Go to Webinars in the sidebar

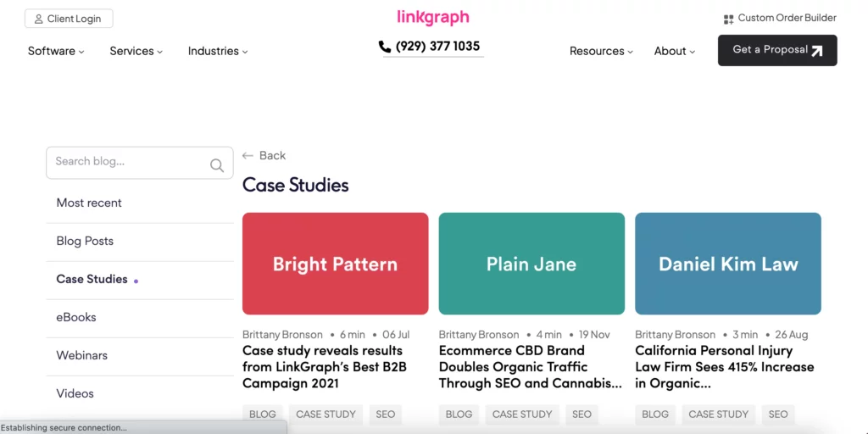82,355
